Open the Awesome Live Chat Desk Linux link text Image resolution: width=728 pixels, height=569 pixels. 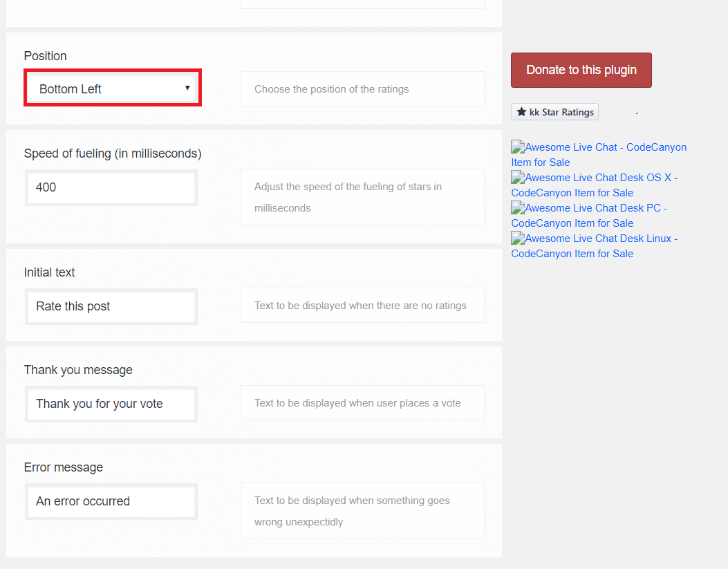(x=601, y=239)
